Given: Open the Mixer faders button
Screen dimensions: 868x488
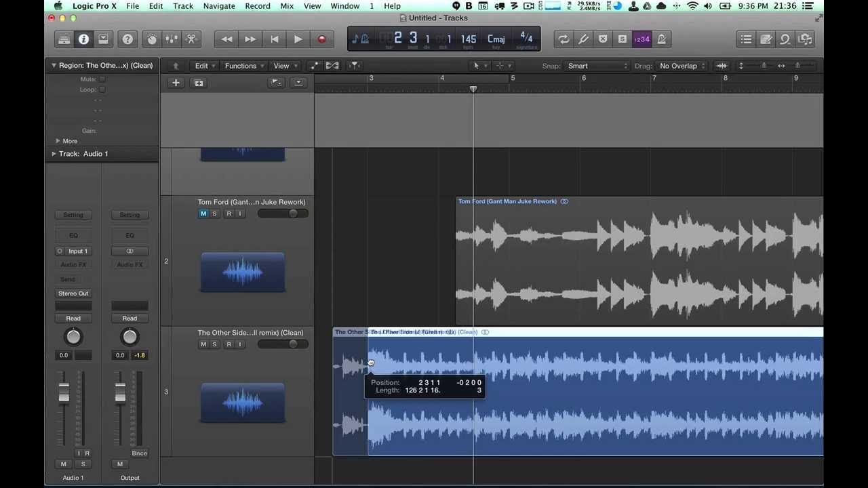Looking at the screenshot, I should click(x=172, y=39).
